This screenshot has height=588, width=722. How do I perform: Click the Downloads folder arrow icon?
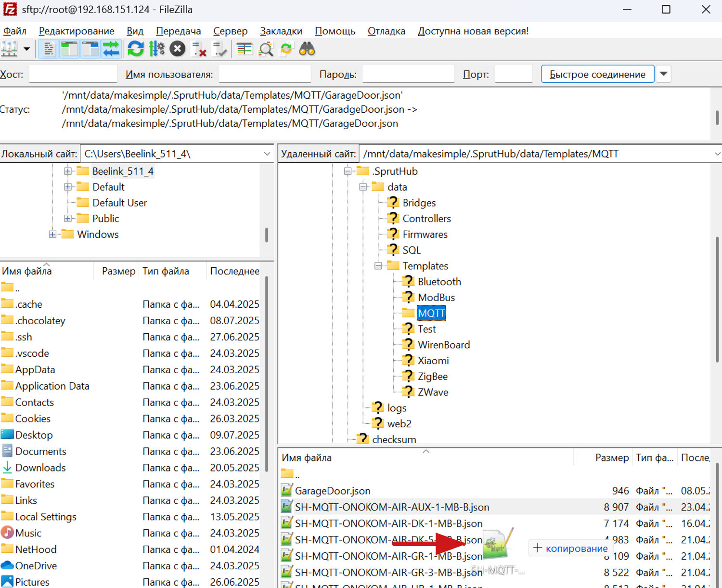pyautogui.click(x=7, y=468)
